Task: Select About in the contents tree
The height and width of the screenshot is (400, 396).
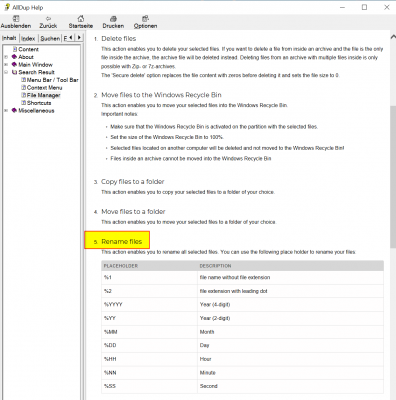Action: click(26, 57)
